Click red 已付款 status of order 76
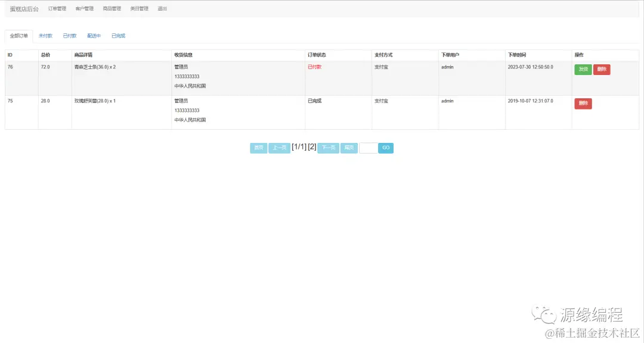This screenshot has height=343, width=644. [315, 67]
